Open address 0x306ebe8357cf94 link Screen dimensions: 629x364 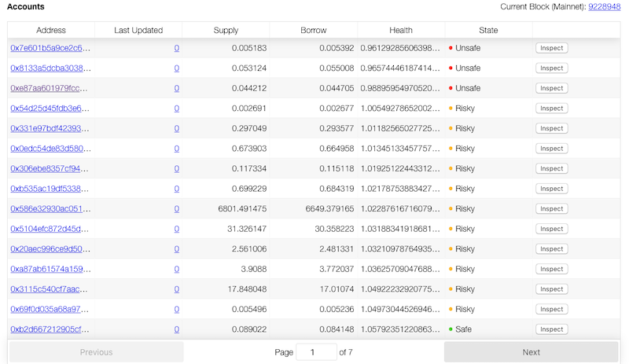click(50, 168)
